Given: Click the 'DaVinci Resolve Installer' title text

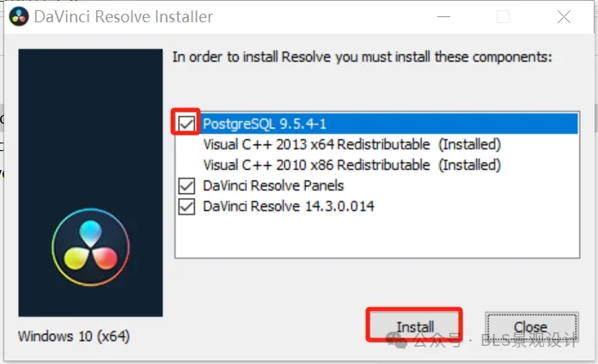Looking at the screenshot, I should [124, 17].
